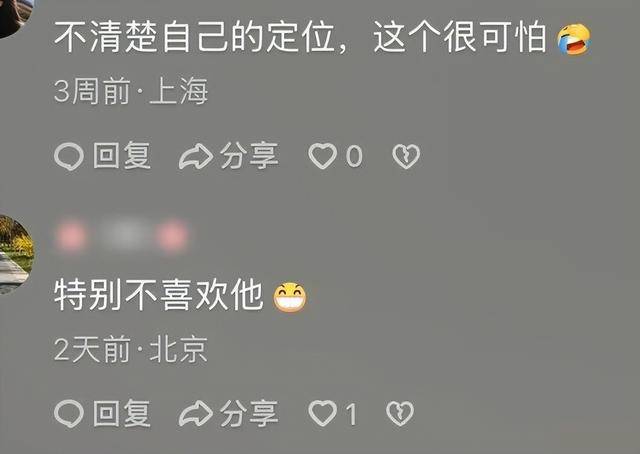
Task: Tap the reply bubble icon under the Shanghai comment
Action: tap(69, 157)
